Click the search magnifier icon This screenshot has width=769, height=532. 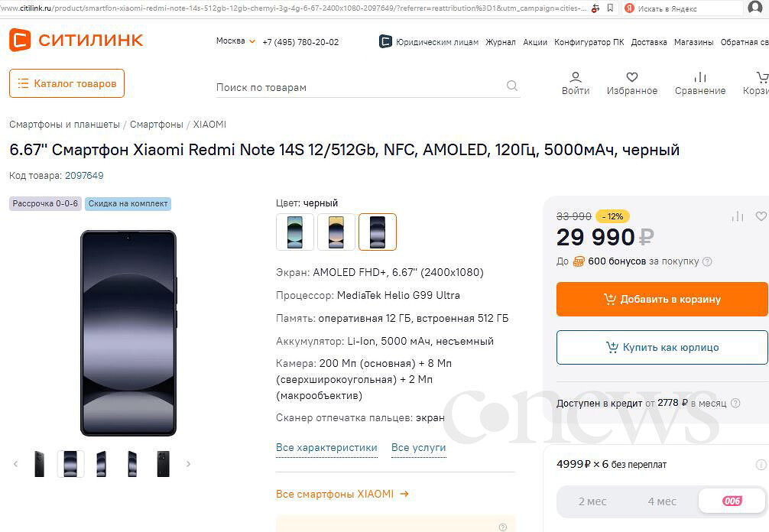point(512,86)
